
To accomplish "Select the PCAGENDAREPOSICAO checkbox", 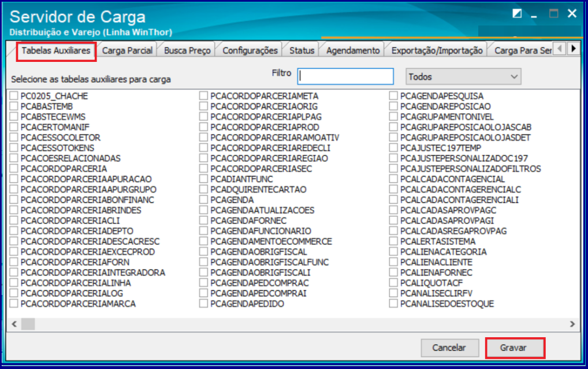I will pyautogui.click(x=393, y=106).
